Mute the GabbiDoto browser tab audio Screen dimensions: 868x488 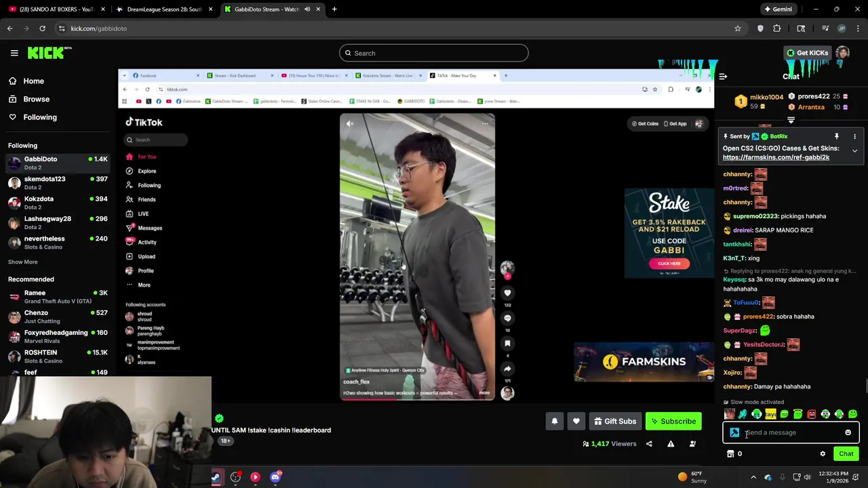pos(307,9)
